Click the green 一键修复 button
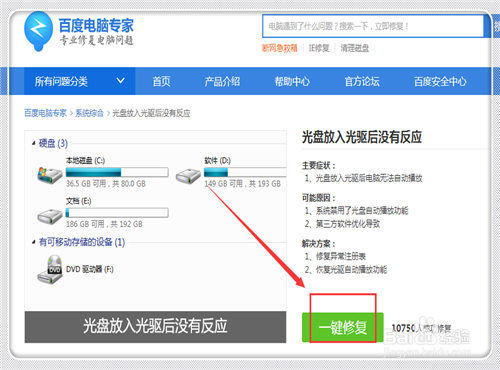 pyautogui.click(x=343, y=327)
